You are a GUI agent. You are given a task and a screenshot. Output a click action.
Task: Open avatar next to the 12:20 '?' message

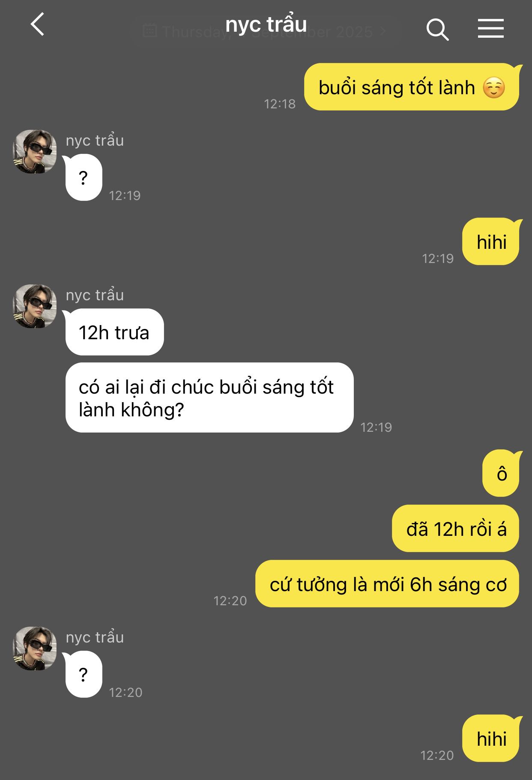35,649
